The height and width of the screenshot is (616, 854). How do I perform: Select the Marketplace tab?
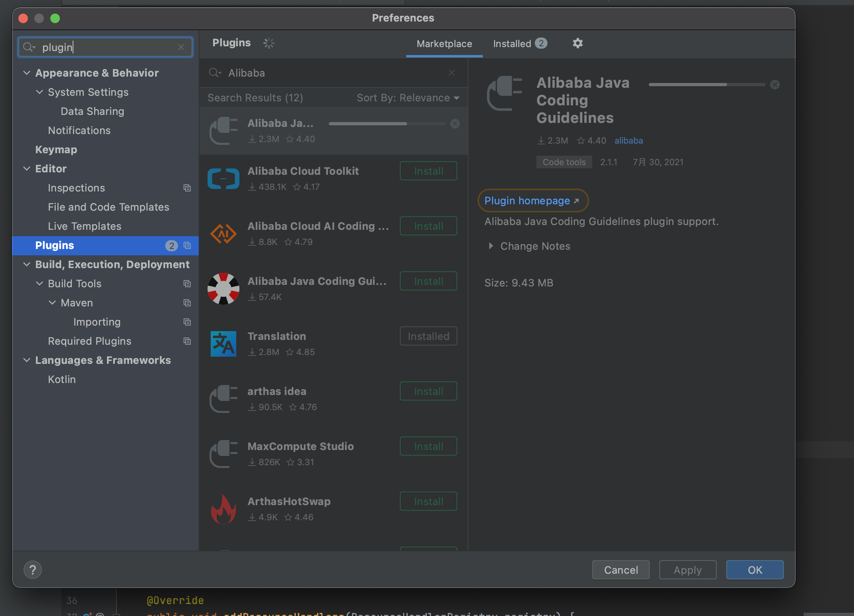pos(444,43)
